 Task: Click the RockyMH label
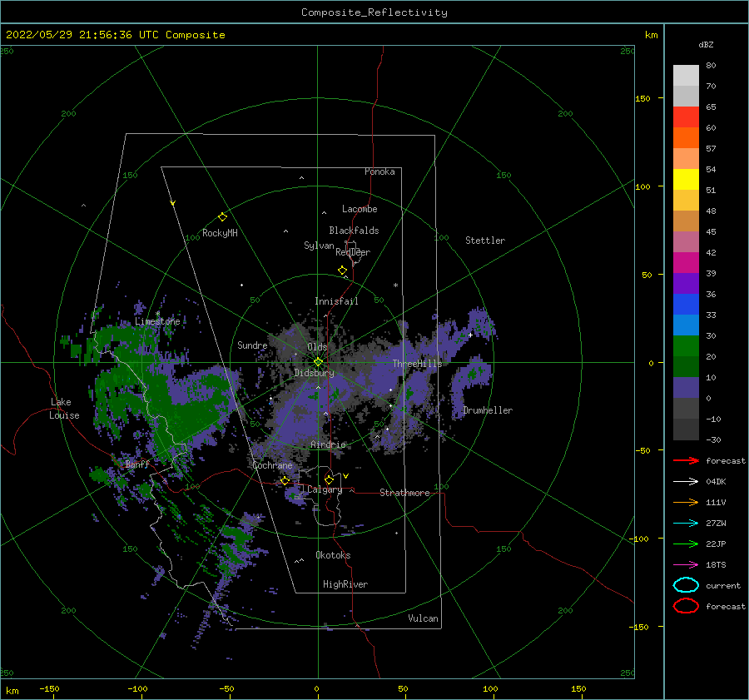point(220,233)
